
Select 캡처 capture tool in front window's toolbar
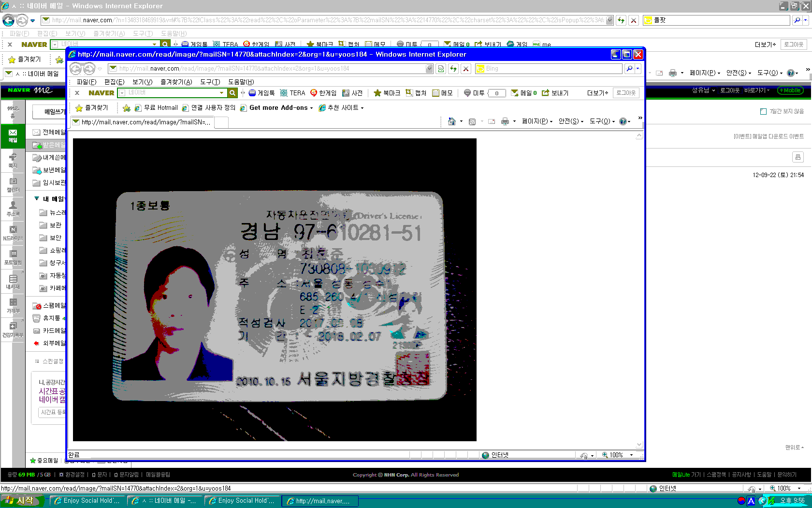pyautogui.click(x=416, y=93)
